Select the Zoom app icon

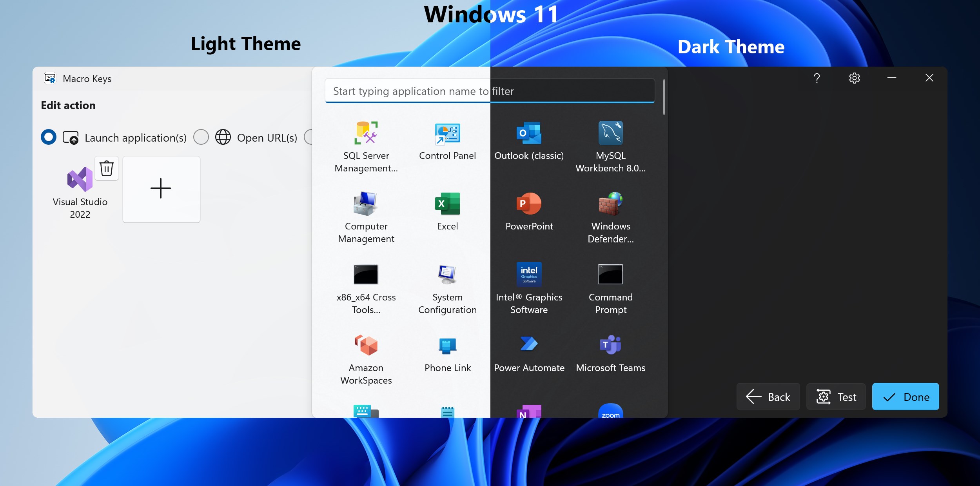click(610, 411)
